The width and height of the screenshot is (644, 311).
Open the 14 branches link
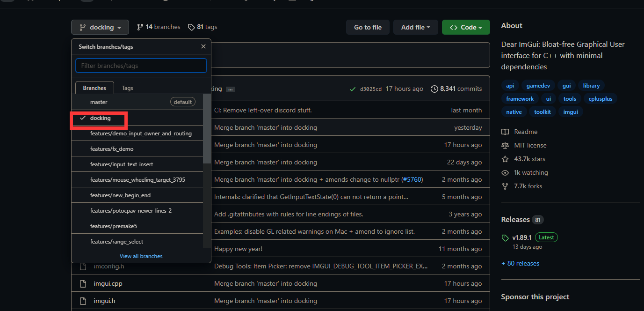(159, 27)
